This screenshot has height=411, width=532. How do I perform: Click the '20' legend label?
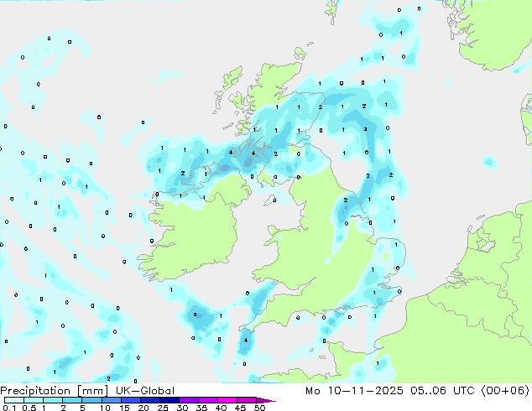click(x=143, y=408)
